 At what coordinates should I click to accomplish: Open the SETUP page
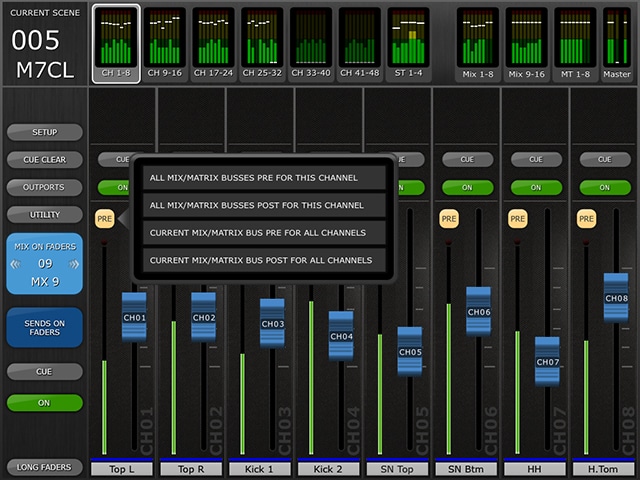click(45, 132)
